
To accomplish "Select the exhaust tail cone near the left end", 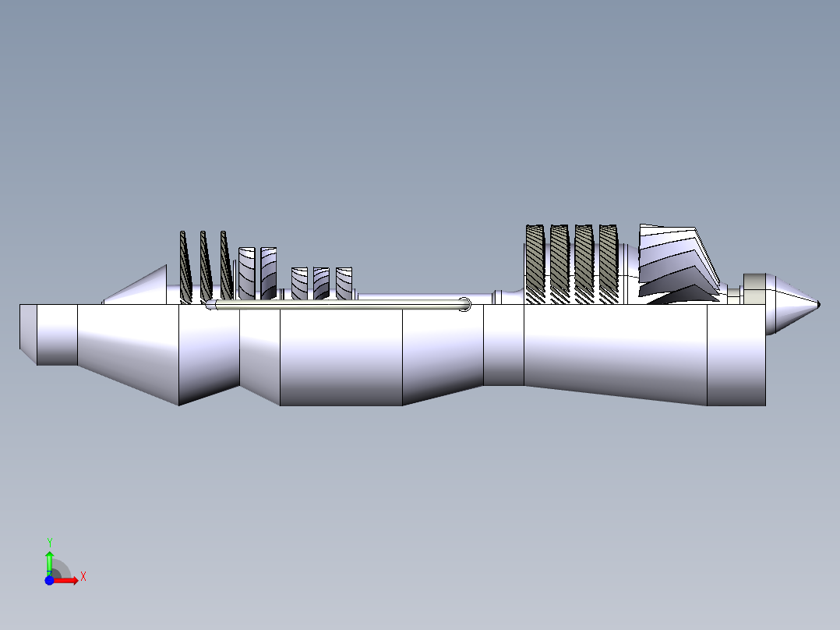I will click(x=135, y=285).
